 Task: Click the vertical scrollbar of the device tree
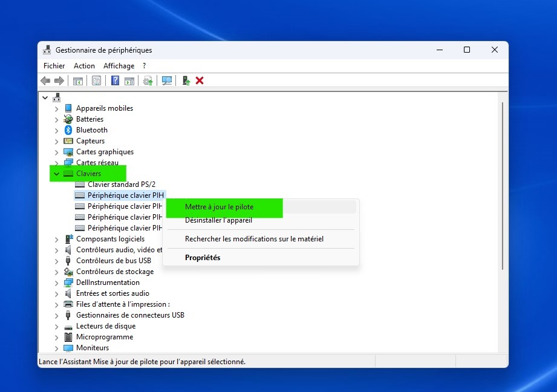pyautogui.click(x=503, y=186)
